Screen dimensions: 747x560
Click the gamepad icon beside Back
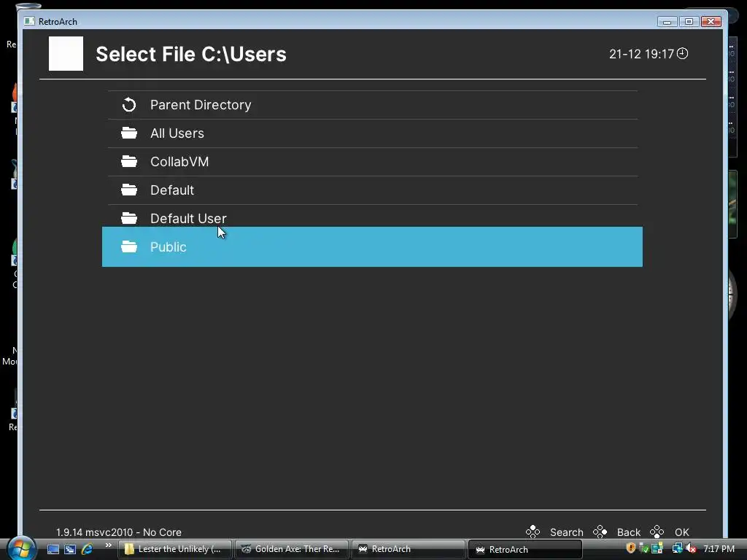coord(600,532)
